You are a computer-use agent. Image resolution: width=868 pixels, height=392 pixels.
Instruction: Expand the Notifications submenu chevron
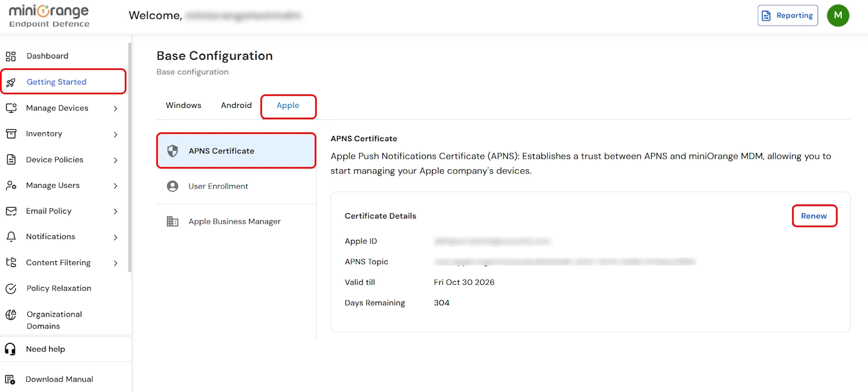(x=116, y=237)
